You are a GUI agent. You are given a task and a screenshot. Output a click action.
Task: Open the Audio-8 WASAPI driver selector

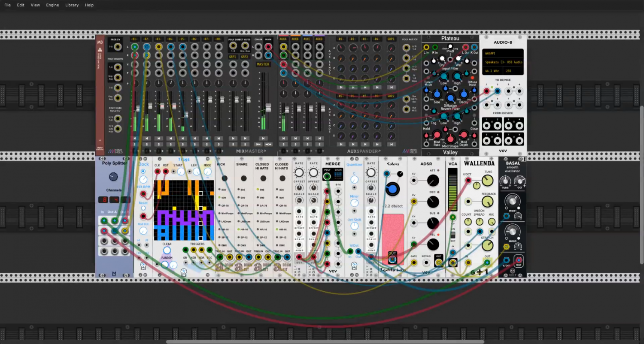pyautogui.click(x=502, y=54)
